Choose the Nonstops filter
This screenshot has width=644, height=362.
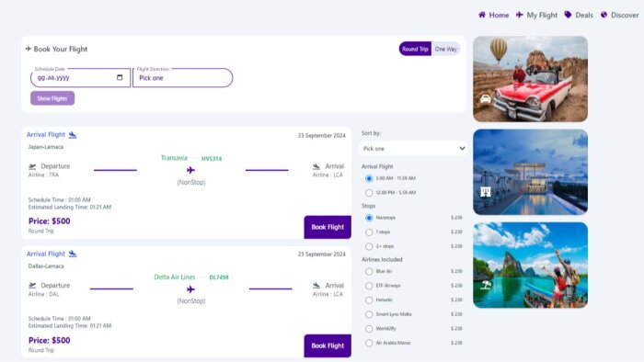(x=369, y=218)
